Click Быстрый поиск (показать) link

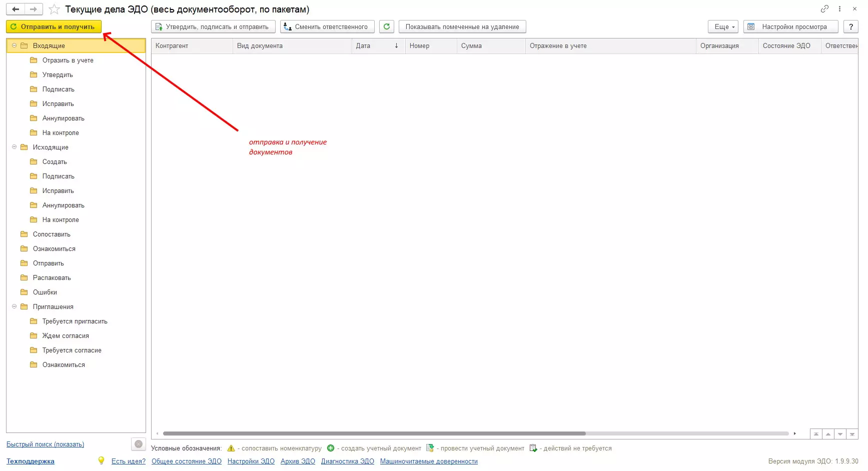tap(45, 444)
